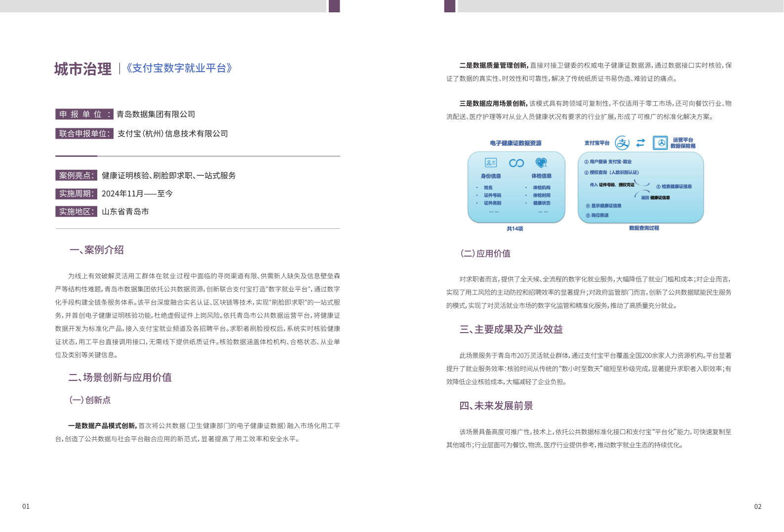Click the bold text 三是数据应用场景创新
The image size is (784, 532).
tap(493, 104)
